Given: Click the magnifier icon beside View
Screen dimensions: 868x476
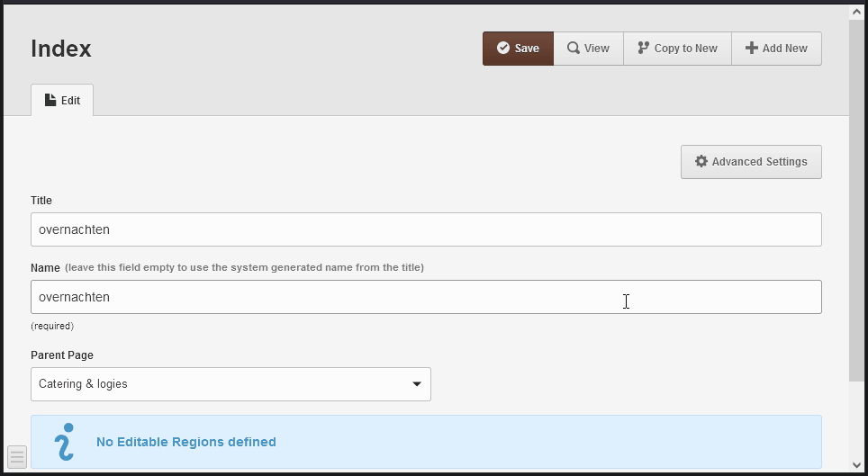Looking at the screenshot, I should coord(574,49).
